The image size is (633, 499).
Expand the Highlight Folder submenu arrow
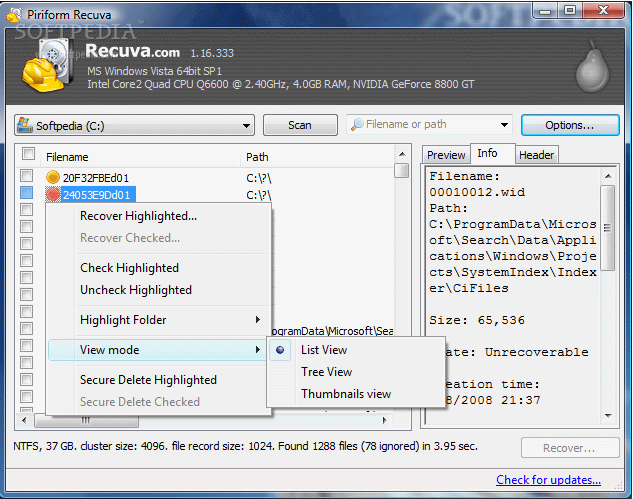click(x=258, y=320)
